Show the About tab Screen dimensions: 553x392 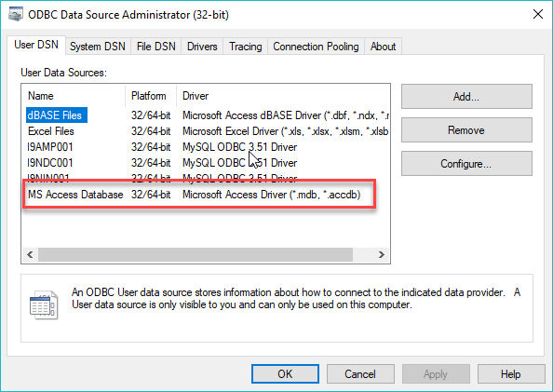point(383,47)
